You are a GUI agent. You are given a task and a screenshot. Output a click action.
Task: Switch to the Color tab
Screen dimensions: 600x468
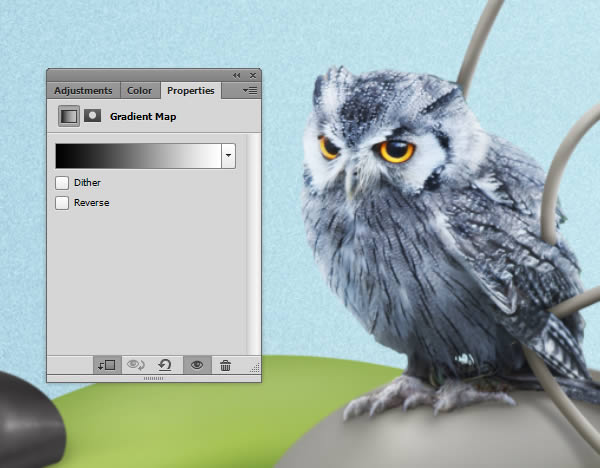tap(140, 91)
